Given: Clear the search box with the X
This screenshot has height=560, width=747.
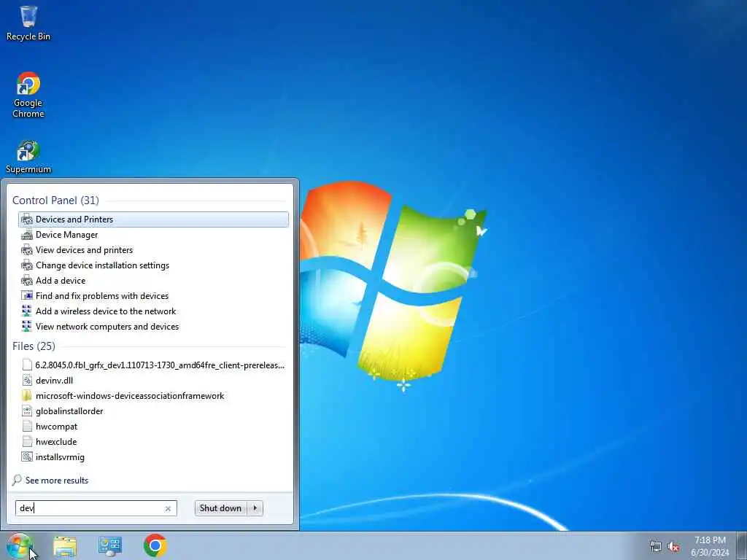Looking at the screenshot, I should coord(168,508).
